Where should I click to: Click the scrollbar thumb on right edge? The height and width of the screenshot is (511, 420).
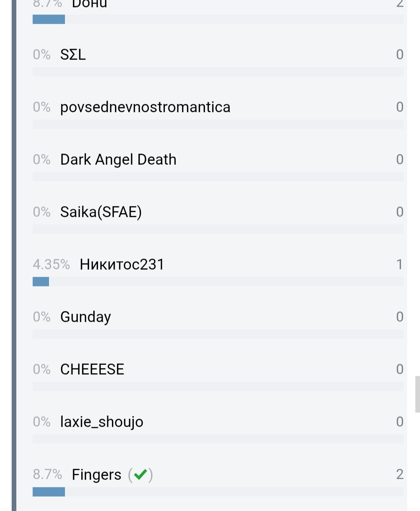coord(417,394)
